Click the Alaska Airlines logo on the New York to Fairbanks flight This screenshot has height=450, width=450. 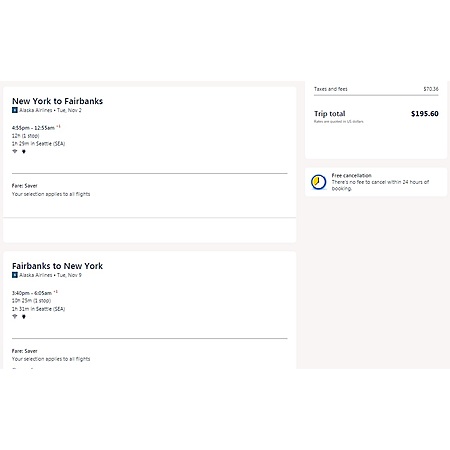point(15,110)
